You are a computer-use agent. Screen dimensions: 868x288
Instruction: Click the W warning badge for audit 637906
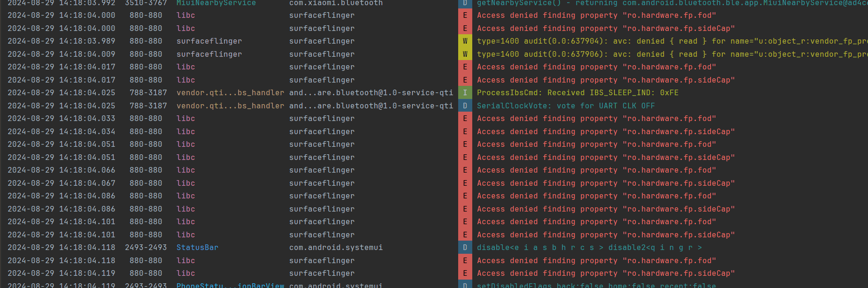[x=465, y=54]
